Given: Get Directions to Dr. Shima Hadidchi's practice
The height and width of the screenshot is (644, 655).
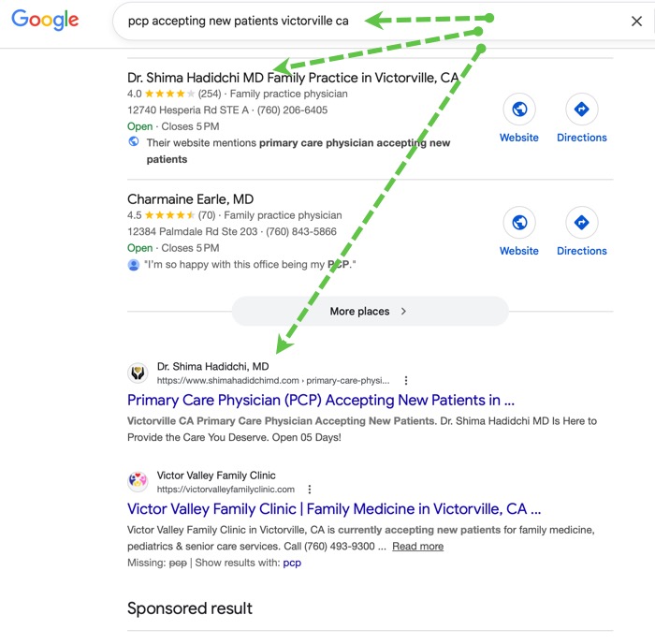Looking at the screenshot, I should [582, 110].
